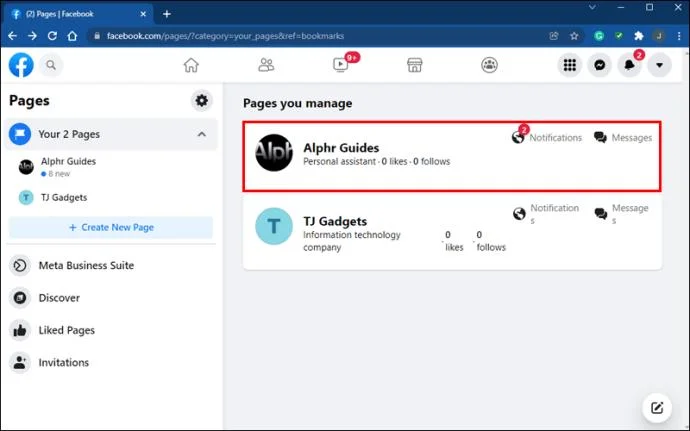Image resolution: width=690 pixels, height=431 pixels.
Task: Open Meta Business Suite
Action: click(111, 265)
